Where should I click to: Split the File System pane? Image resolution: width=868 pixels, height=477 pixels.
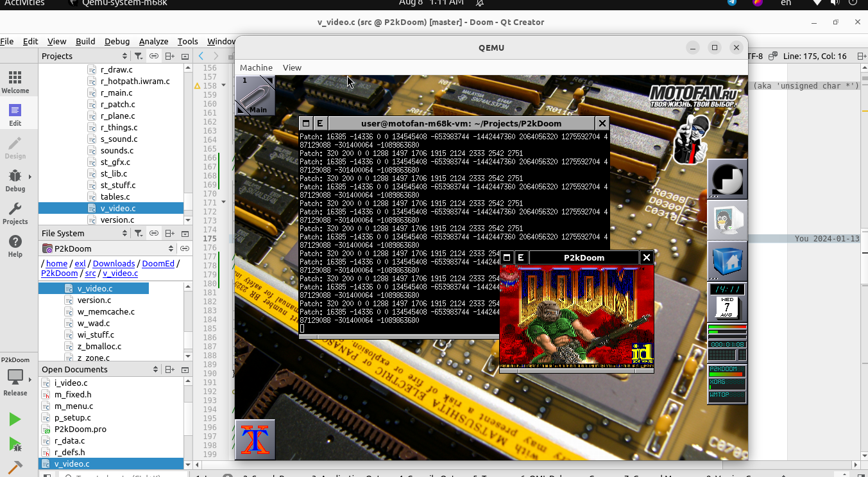[x=169, y=233]
